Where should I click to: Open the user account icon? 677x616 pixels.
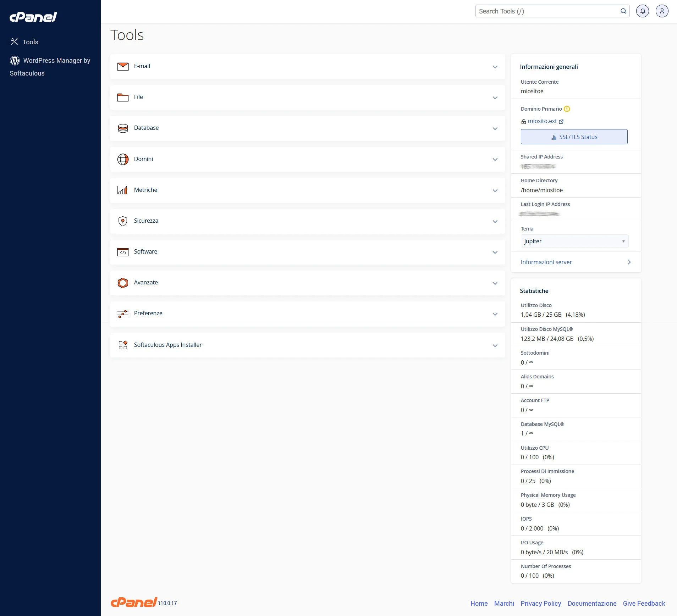pos(662,11)
